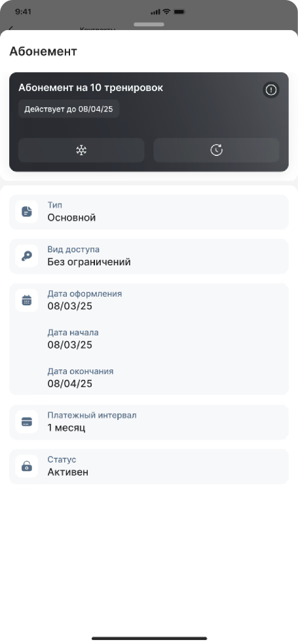Tap the card icon beside Платежный интервал
Screen dimensions: 298x644
(x=27, y=422)
